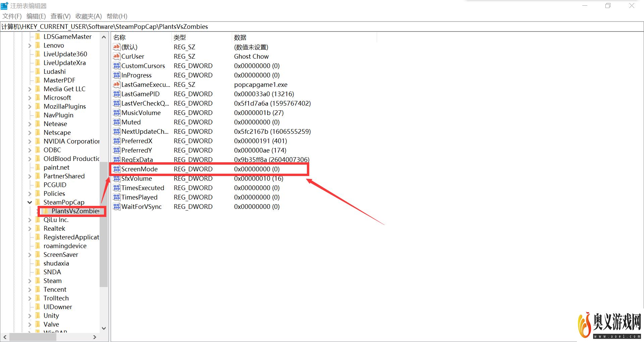This screenshot has width=644, height=342.
Task: Click the '0x00000191 (401)' data cell
Action: 260,141
